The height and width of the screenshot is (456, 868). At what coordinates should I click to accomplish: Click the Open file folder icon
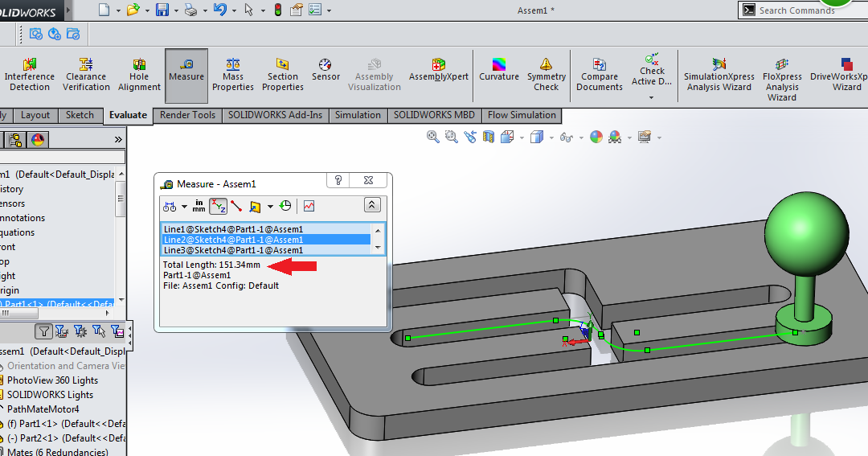click(133, 10)
